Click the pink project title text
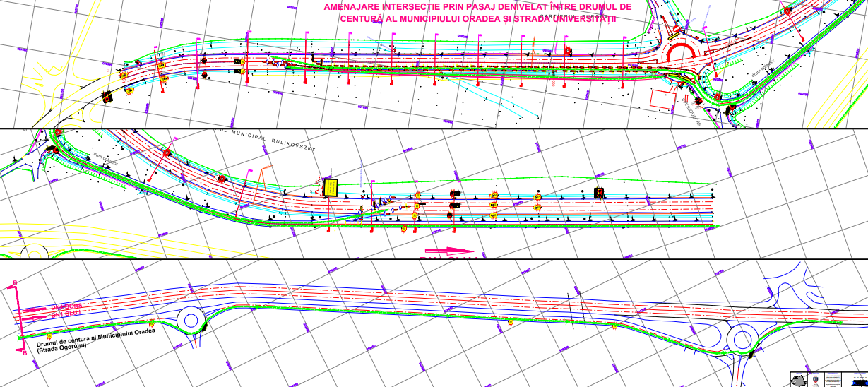The image size is (868, 387). coord(477,12)
